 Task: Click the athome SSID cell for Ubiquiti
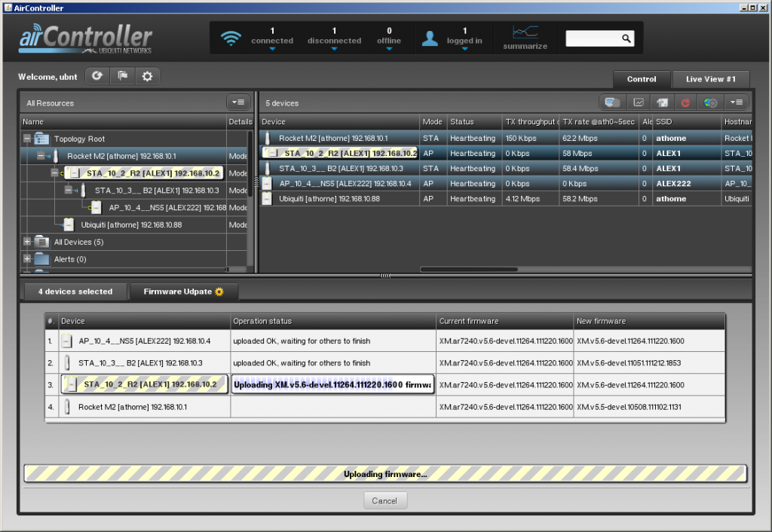[687, 199]
